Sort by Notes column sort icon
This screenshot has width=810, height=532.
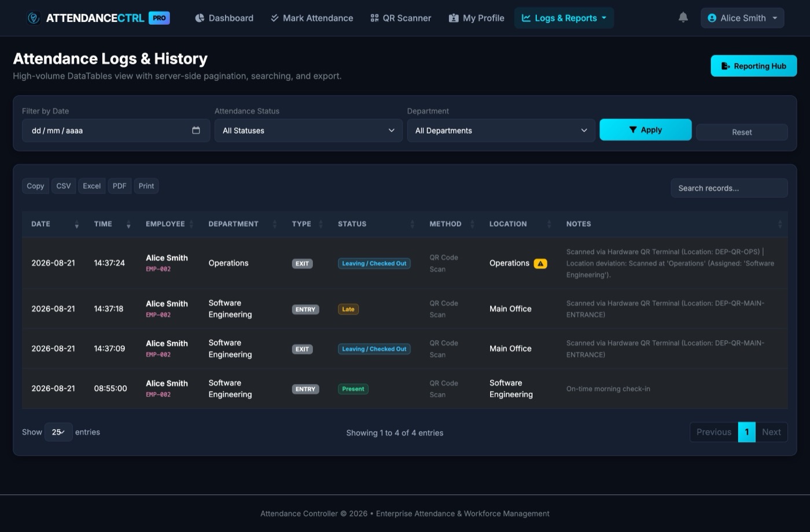coord(780,224)
